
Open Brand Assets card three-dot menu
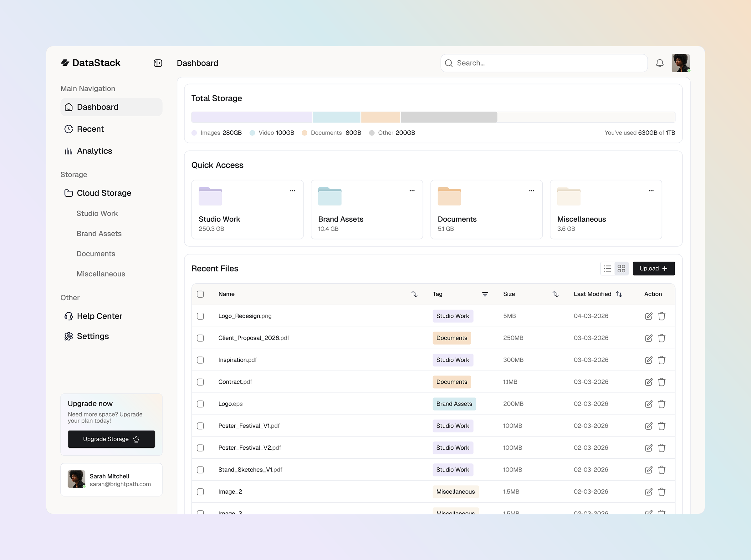[x=412, y=191]
